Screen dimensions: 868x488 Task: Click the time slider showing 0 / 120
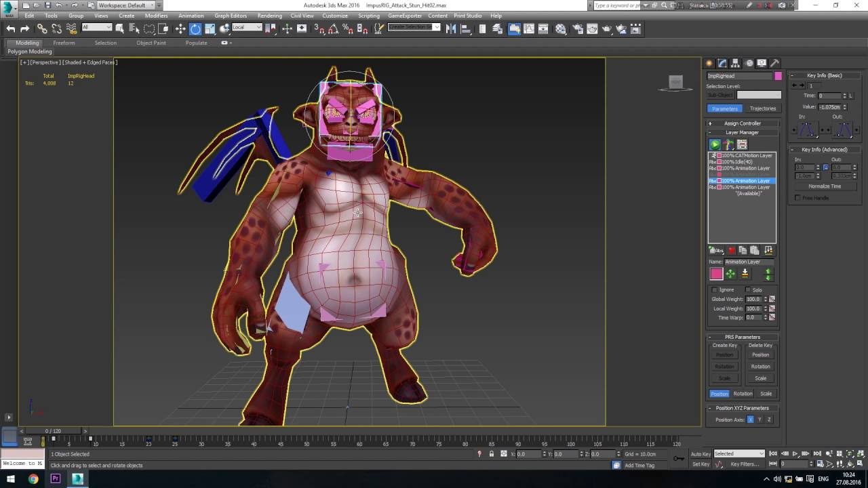point(53,431)
